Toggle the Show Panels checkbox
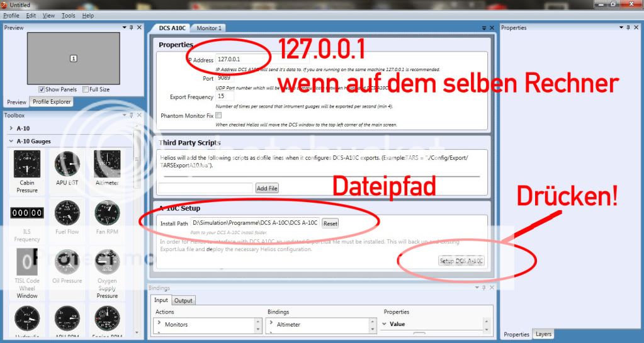 tap(42, 89)
